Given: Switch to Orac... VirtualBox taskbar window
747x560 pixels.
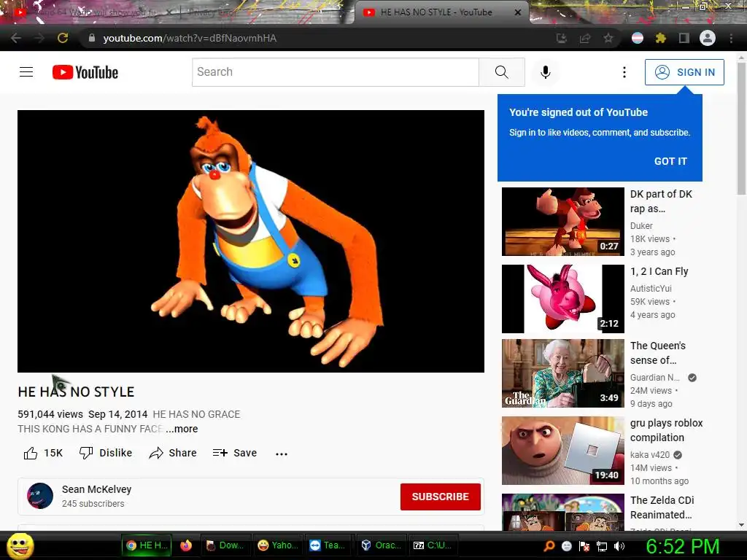Looking at the screenshot, I should (382, 545).
